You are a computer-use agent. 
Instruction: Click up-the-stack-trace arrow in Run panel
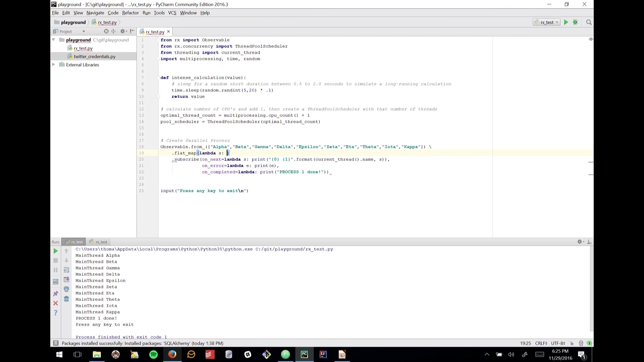click(x=66, y=251)
